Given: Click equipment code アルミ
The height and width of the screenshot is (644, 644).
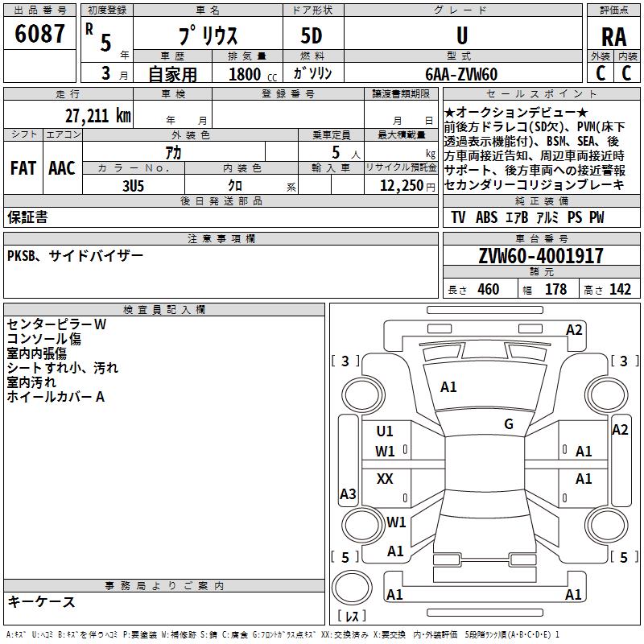Looking at the screenshot, I should (x=547, y=217).
